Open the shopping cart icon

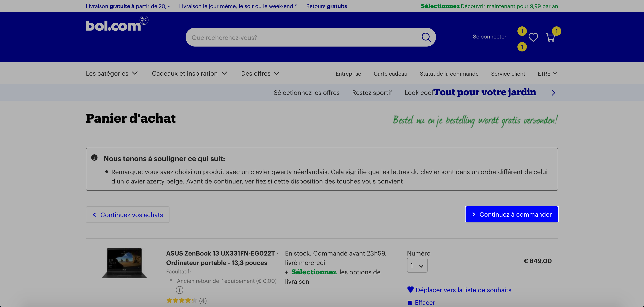pos(550,37)
